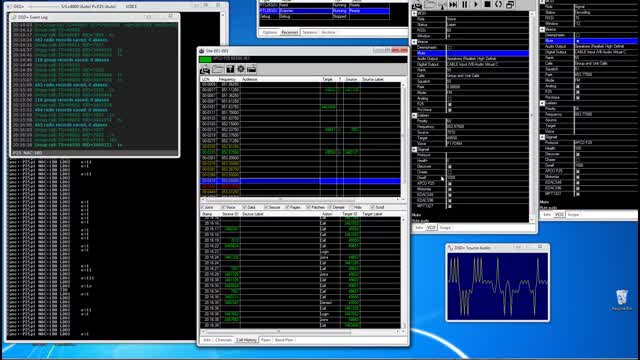Screen dimensions: 640x360
Task: Collapse the Voice section in voice receiver
Action: tap(414, 42)
